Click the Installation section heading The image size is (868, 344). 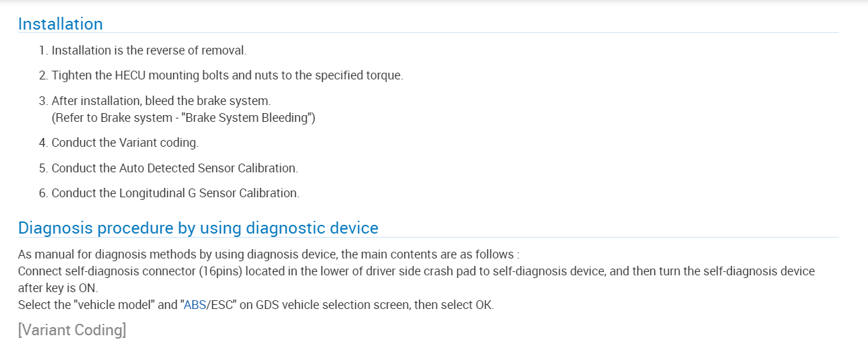coord(61,24)
